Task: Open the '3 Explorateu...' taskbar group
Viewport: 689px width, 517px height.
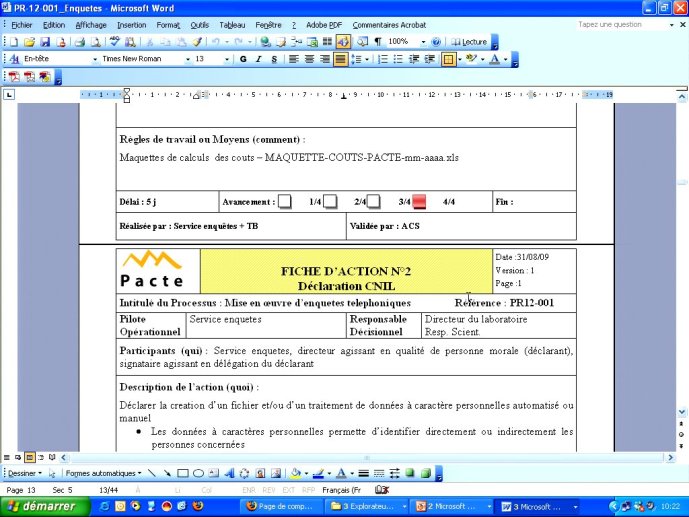Action: (368, 506)
